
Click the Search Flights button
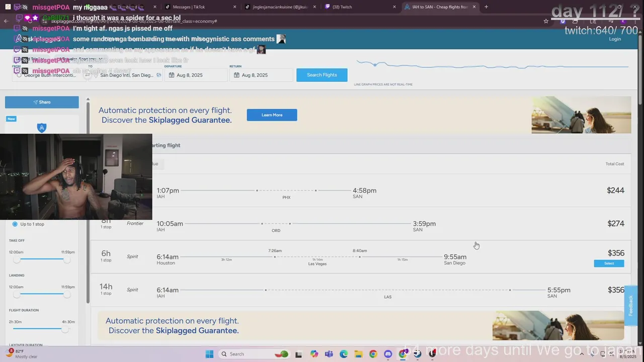coord(321,75)
